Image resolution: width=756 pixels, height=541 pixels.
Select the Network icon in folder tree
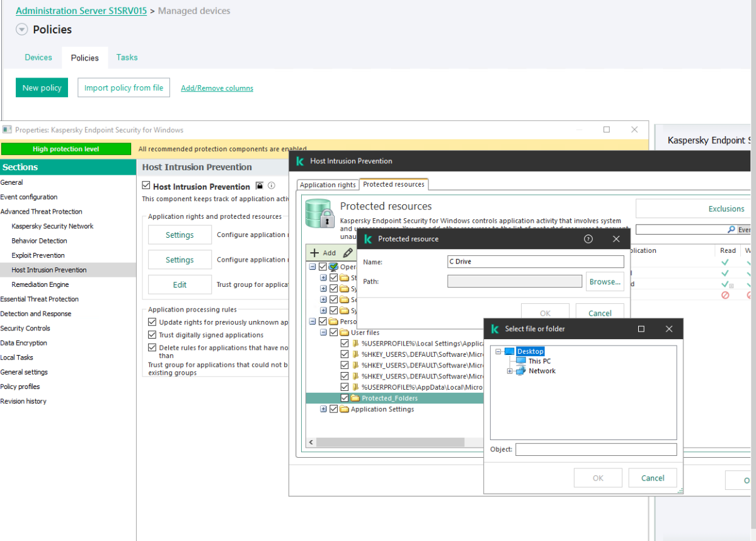point(520,371)
